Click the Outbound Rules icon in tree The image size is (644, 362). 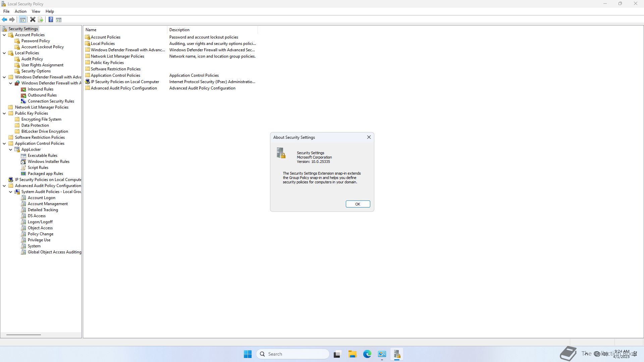point(23,95)
